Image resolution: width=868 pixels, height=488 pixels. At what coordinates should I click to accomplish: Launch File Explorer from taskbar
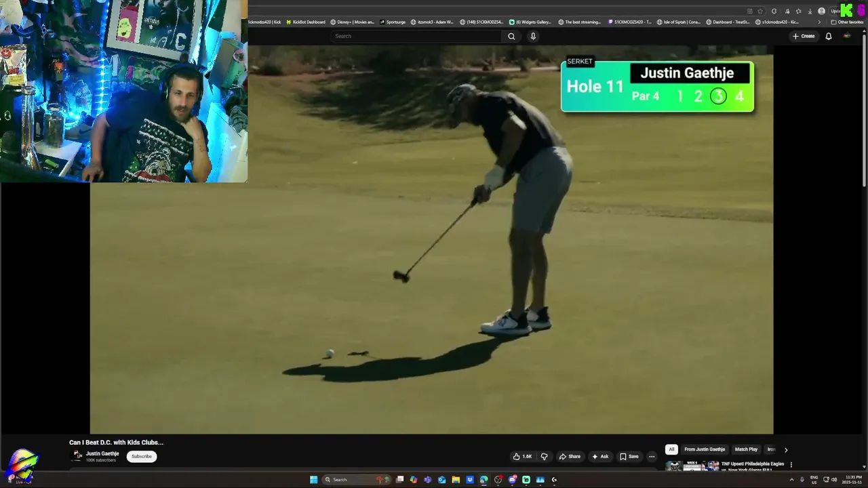[456, 479]
